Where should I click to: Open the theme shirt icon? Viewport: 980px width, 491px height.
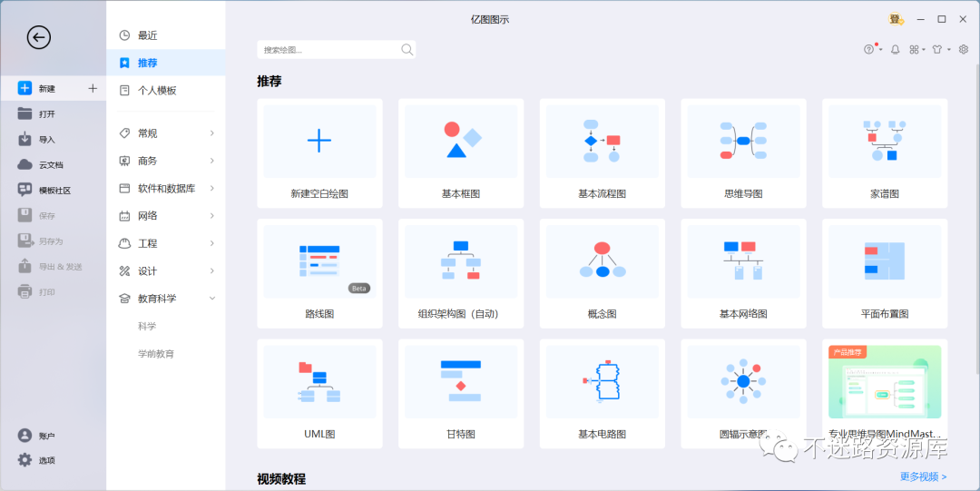coord(936,49)
